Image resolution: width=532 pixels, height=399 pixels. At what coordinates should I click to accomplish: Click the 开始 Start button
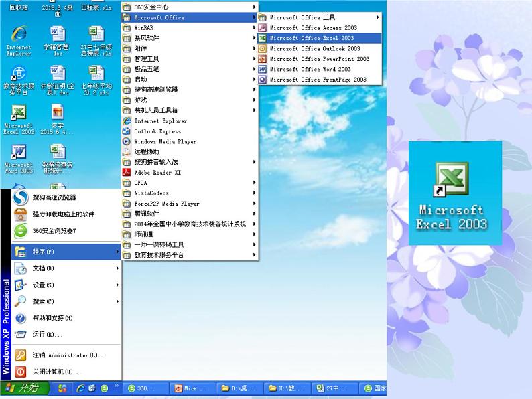[x=25, y=388]
